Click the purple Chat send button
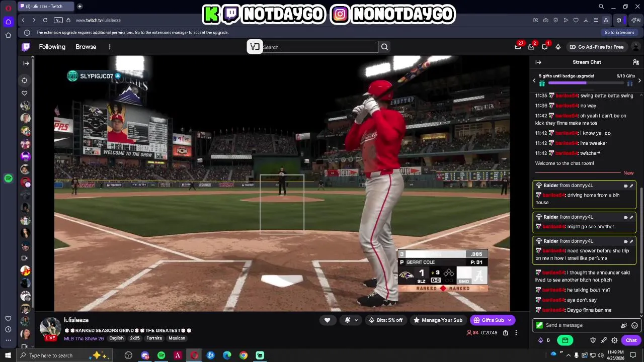The height and width of the screenshot is (362, 644). [x=631, y=340]
